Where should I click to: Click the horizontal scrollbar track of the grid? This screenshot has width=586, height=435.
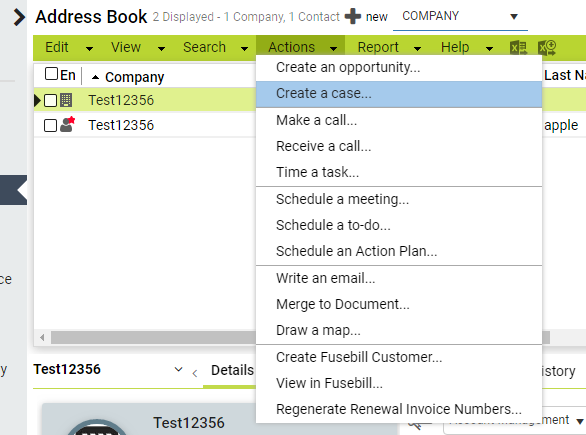153,337
